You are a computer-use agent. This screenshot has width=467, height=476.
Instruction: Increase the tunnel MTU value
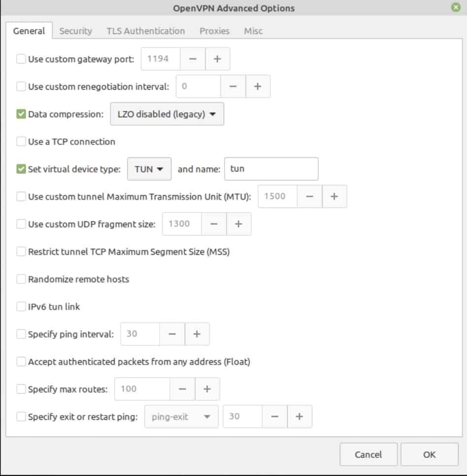pyautogui.click(x=334, y=197)
